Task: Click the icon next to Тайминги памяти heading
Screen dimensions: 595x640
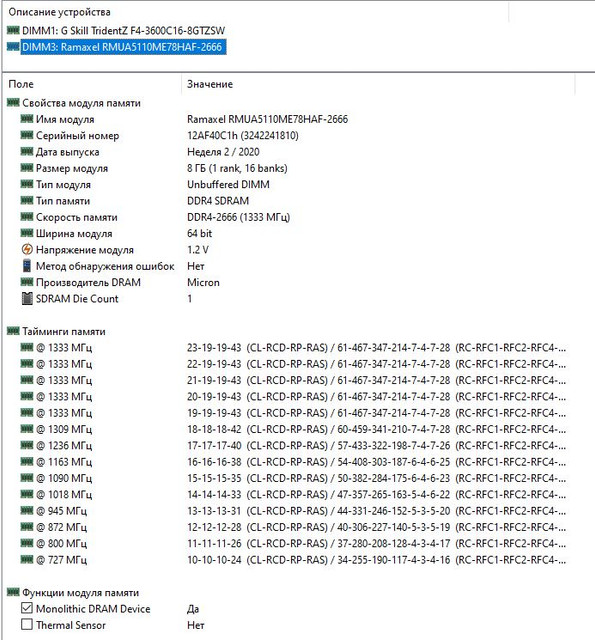Action: (13, 331)
